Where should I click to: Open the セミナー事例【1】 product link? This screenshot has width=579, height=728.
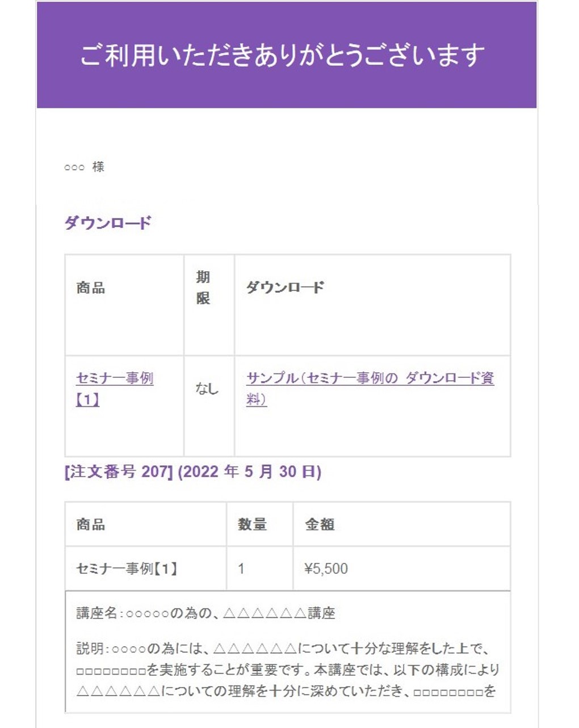(114, 379)
